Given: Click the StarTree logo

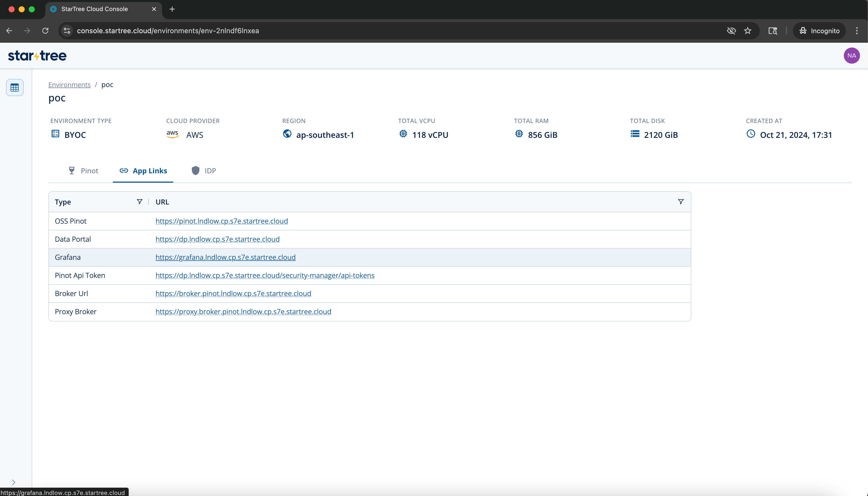Looking at the screenshot, I should [x=37, y=56].
